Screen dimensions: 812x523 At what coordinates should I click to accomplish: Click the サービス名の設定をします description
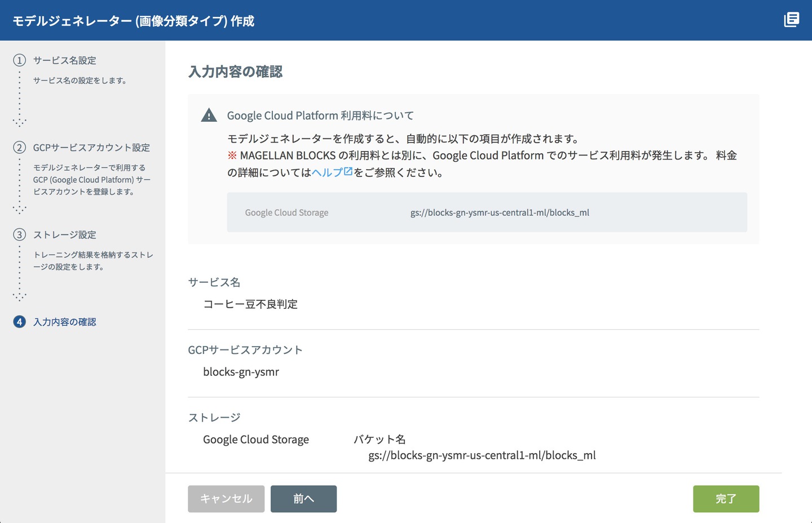[80, 81]
